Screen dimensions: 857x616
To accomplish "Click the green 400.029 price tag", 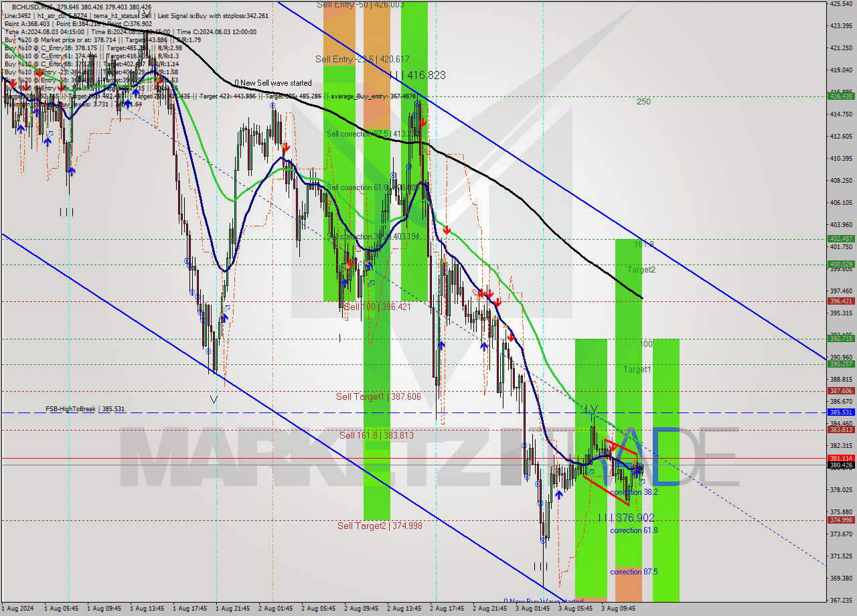I will 841,264.
